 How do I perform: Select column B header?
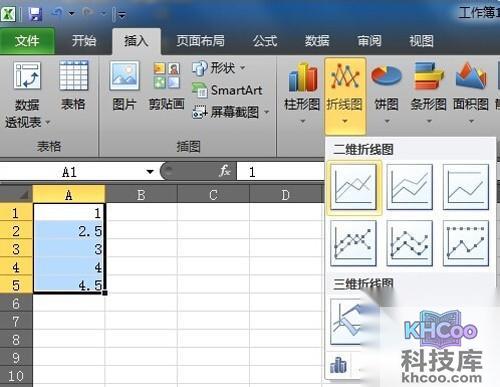[x=141, y=195]
